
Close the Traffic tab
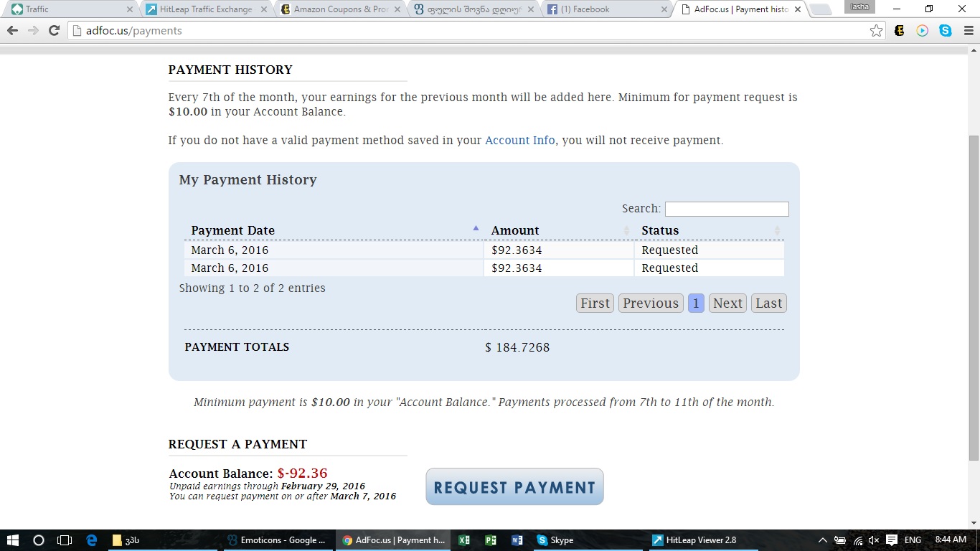(130, 9)
